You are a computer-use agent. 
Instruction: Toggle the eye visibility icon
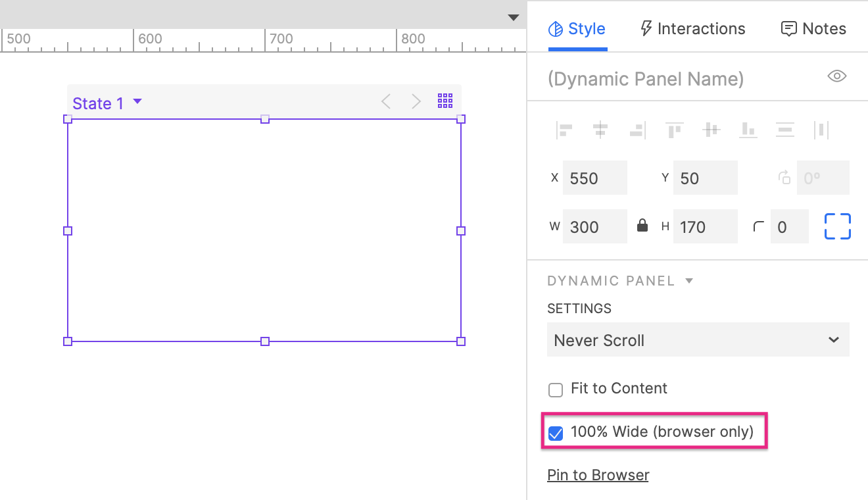pos(836,76)
